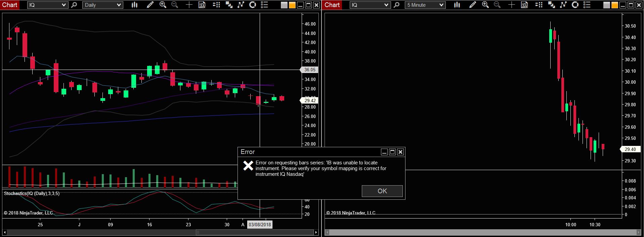This screenshot has width=644, height=237.
Task: Click the 46.00 label on the Daily price axis
Action: pyautogui.click(x=310, y=24)
